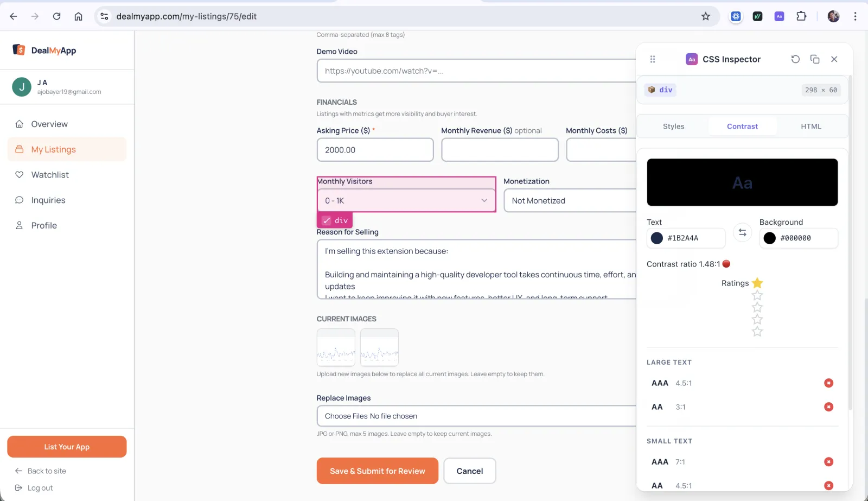Click Save & Submit for Review
868x501 pixels.
point(377,471)
